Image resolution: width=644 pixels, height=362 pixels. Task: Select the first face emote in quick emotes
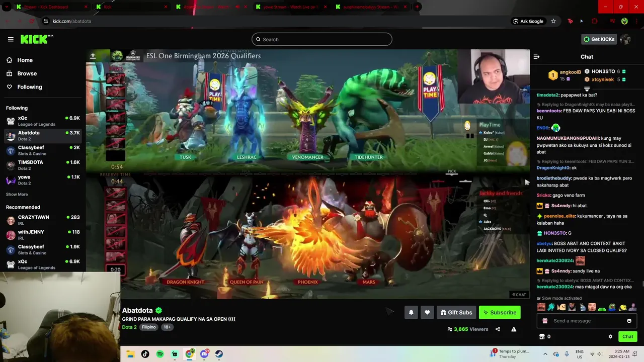(x=541, y=307)
